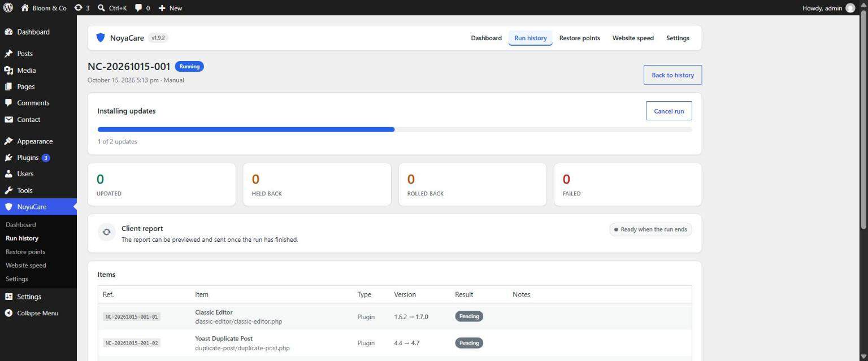Open the WordPress logo menu
The image size is (868, 361).
(x=8, y=8)
